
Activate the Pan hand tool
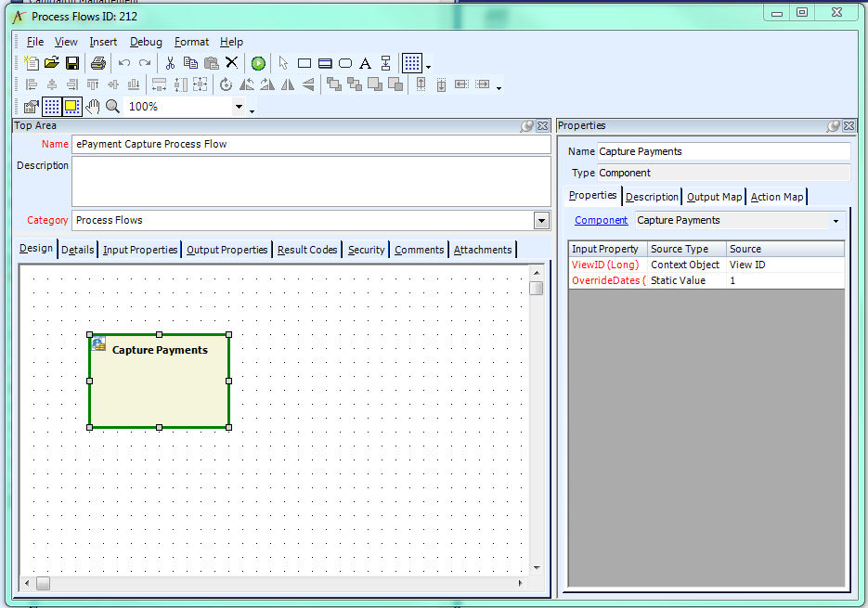(94, 105)
